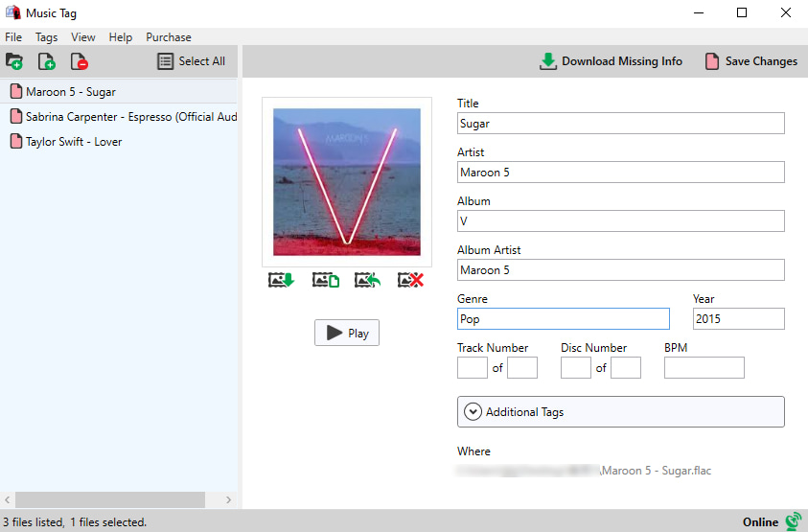Screen dimensions: 808x532
Task: Click Select All in the toolbar
Action: tap(191, 61)
